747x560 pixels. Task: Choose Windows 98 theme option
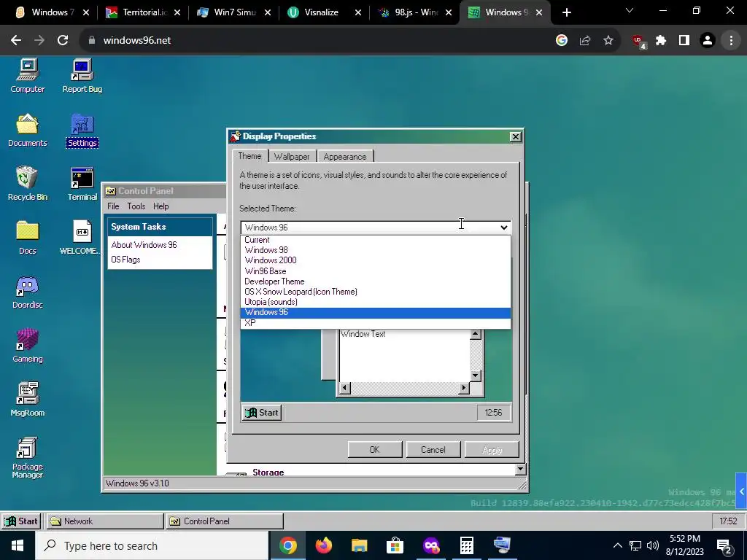point(376,250)
